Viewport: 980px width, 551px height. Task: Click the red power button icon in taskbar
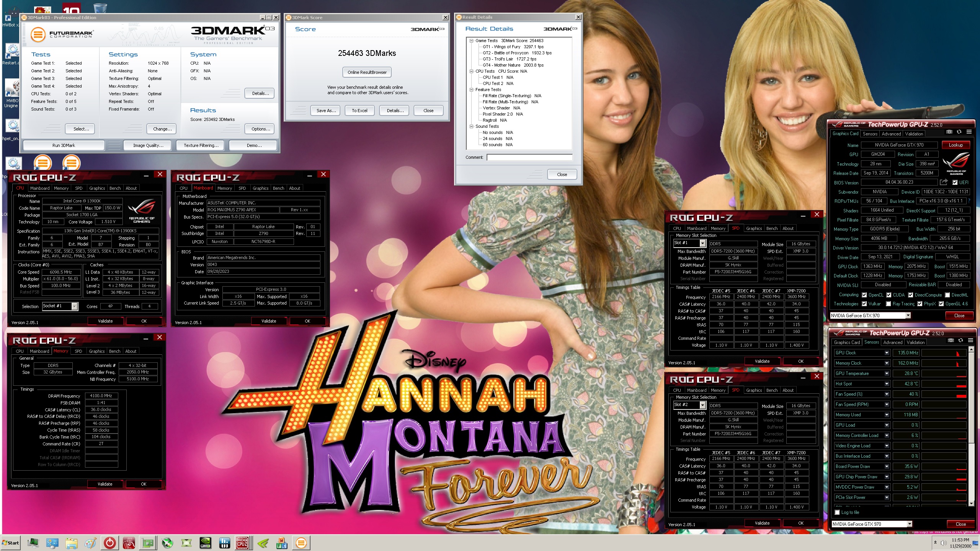(109, 543)
